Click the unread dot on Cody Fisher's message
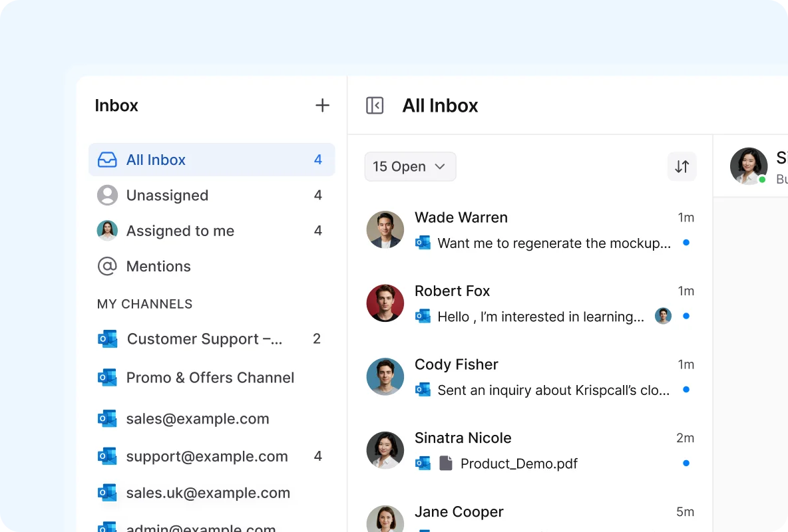The width and height of the screenshot is (788, 532). point(686,389)
